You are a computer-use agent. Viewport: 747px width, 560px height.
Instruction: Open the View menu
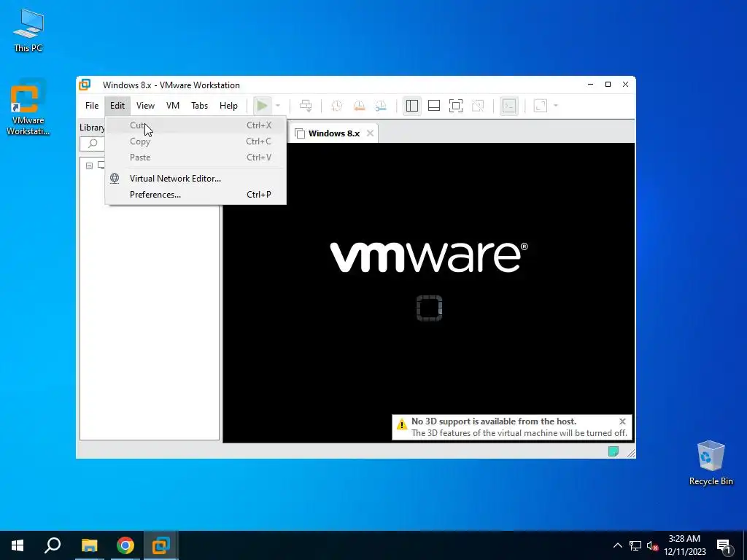click(x=145, y=106)
